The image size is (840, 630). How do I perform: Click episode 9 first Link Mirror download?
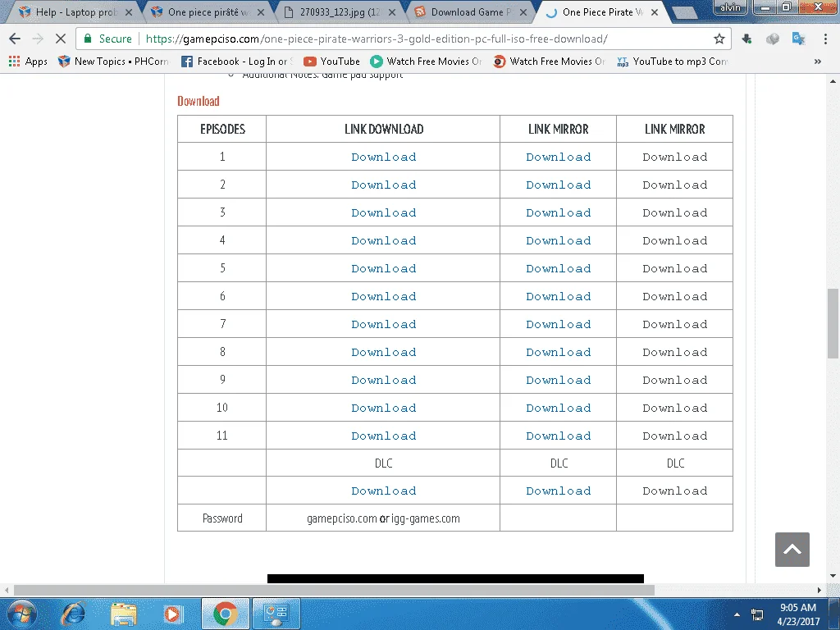point(558,380)
